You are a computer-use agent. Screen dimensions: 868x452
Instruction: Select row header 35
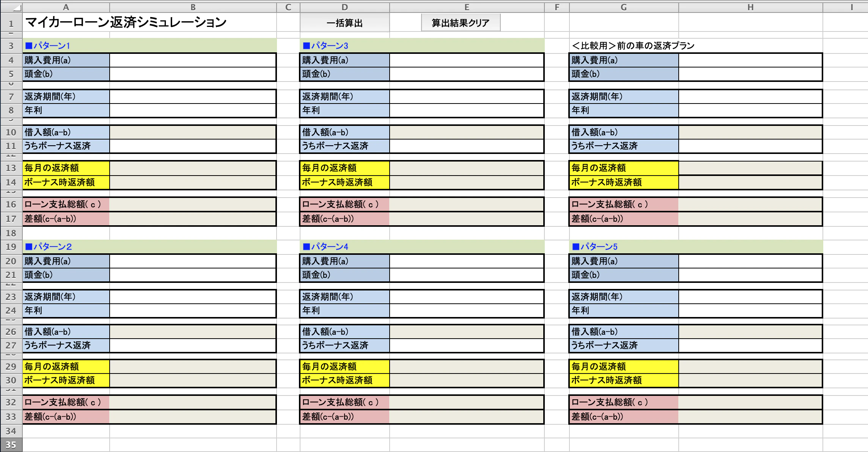click(x=11, y=445)
